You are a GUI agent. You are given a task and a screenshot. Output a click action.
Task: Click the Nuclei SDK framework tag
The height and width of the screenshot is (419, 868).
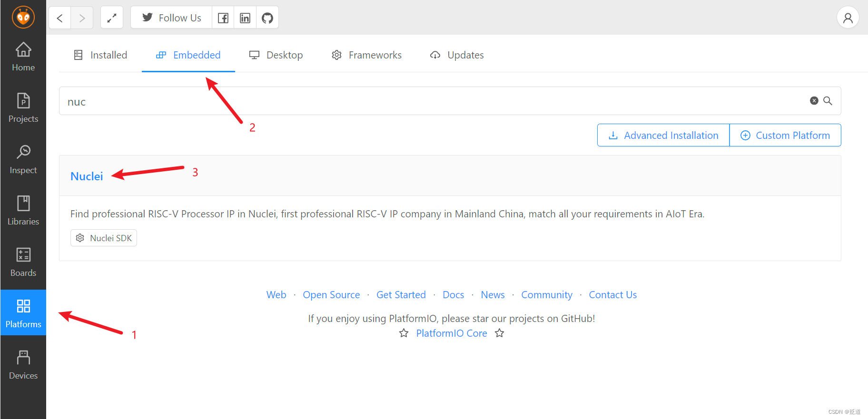(x=104, y=238)
